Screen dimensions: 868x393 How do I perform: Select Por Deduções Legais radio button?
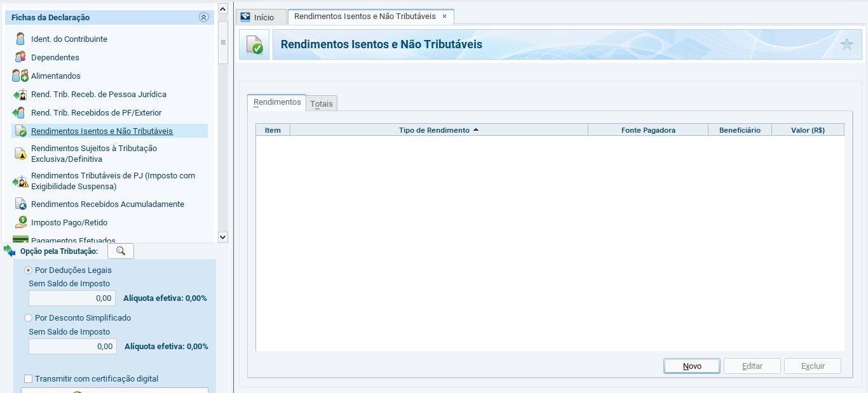tap(28, 270)
